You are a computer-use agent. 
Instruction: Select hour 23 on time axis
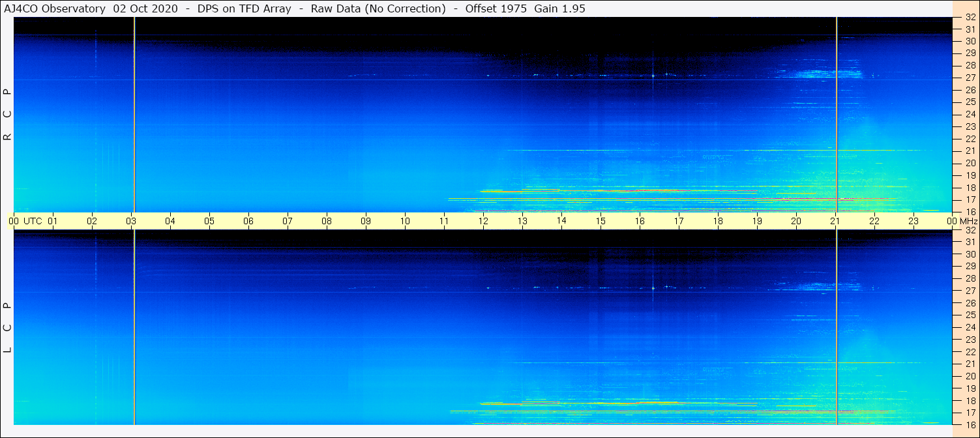[x=913, y=221]
